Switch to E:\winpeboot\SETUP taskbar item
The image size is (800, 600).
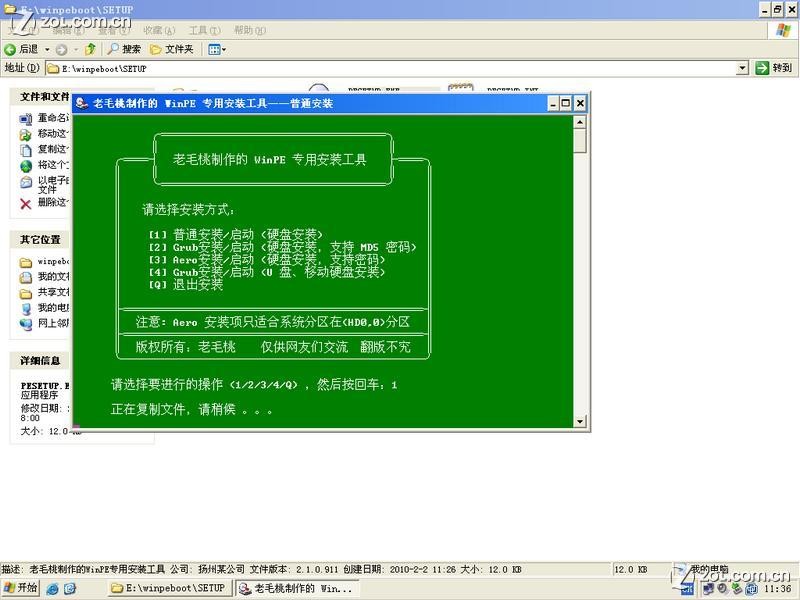coord(168,588)
